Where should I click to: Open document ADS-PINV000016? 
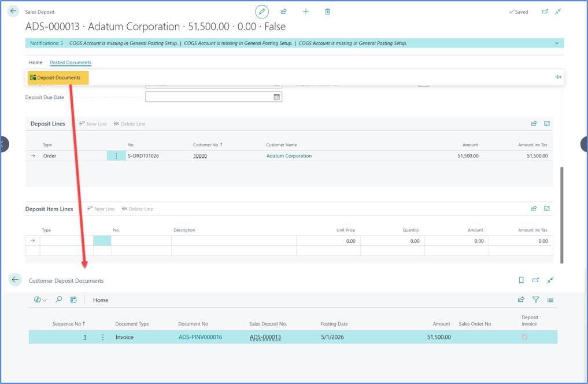point(200,337)
